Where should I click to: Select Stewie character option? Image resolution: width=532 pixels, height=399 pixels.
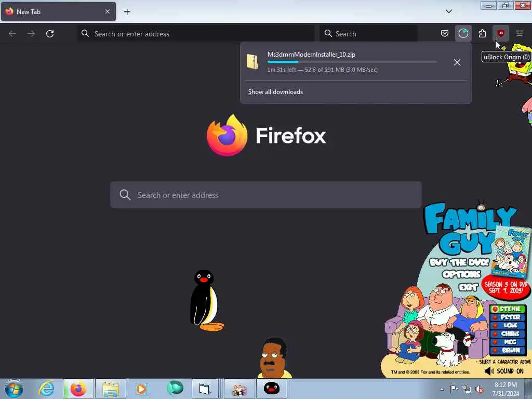(508, 309)
